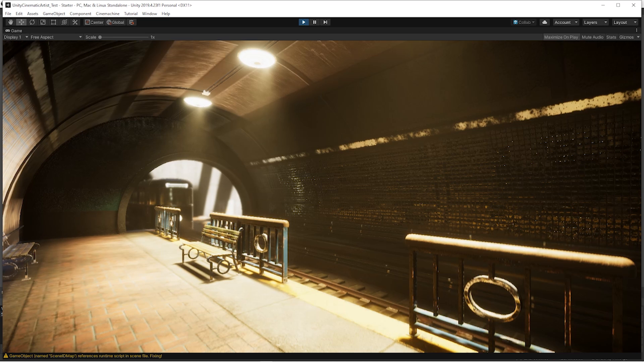Toggle Global transform orientation

[x=116, y=22]
